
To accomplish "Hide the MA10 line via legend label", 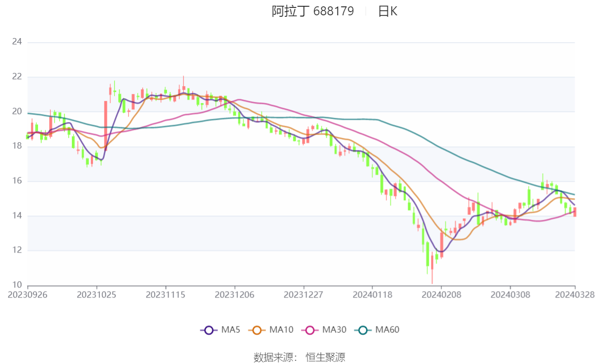I will point(281,330).
